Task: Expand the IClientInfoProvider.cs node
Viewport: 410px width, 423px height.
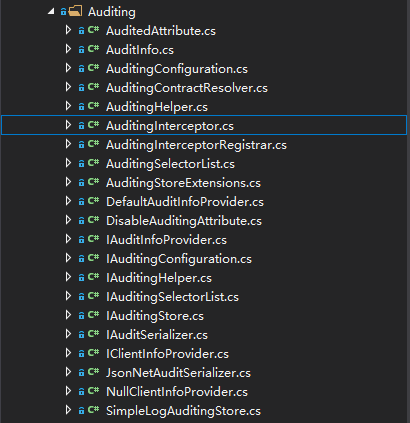Action: [68, 353]
